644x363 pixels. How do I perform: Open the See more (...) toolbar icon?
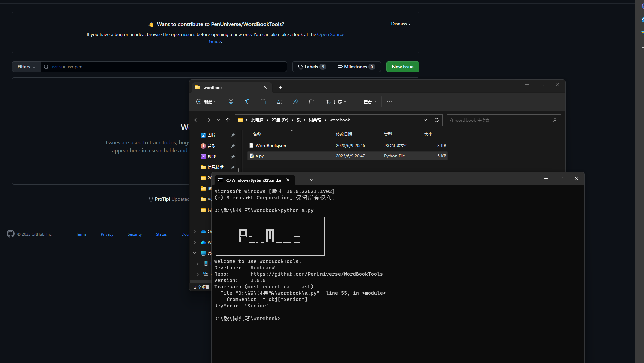(x=389, y=102)
